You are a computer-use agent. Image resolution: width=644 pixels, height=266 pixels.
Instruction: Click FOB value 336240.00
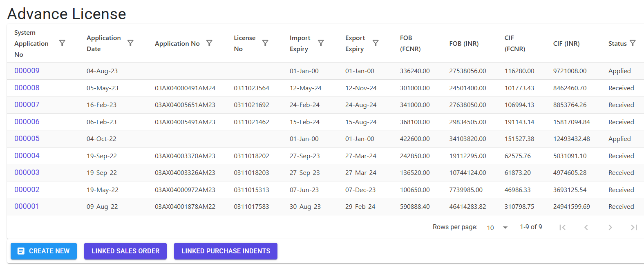(415, 71)
